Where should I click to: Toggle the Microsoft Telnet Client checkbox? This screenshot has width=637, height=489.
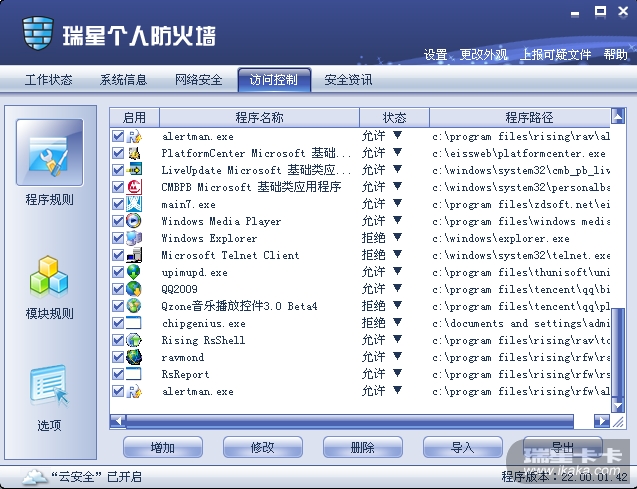click(x=118, y=255)
